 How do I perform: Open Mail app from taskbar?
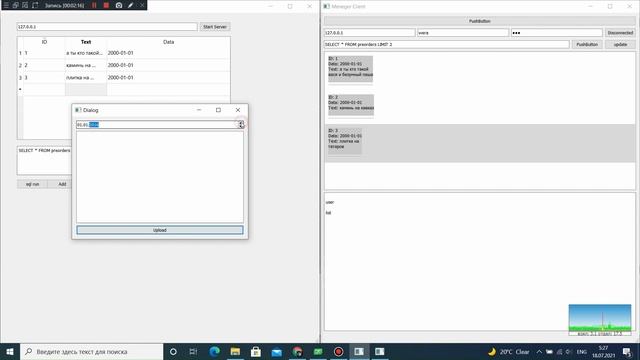point(277,351)
